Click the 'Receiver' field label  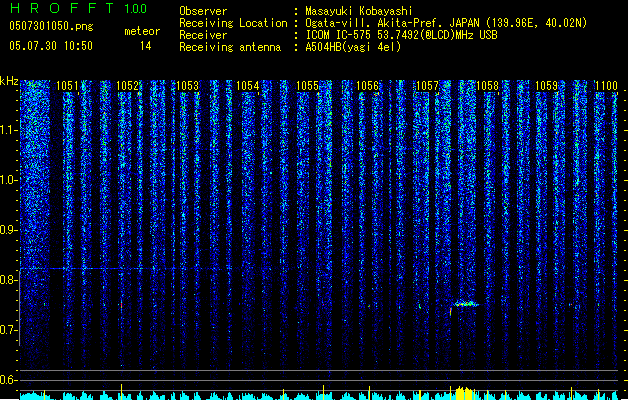tap(203, 35)
